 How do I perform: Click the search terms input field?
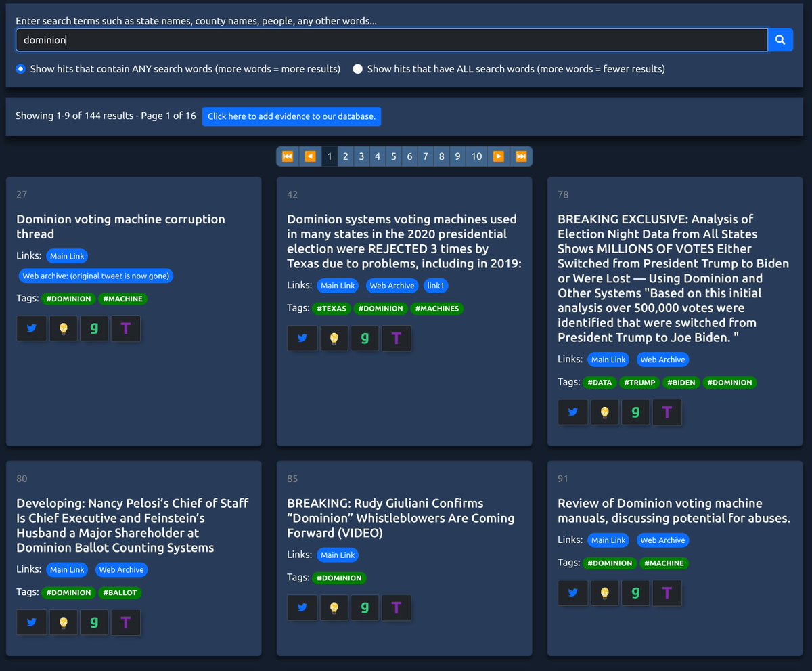click(x=392, y=40)
